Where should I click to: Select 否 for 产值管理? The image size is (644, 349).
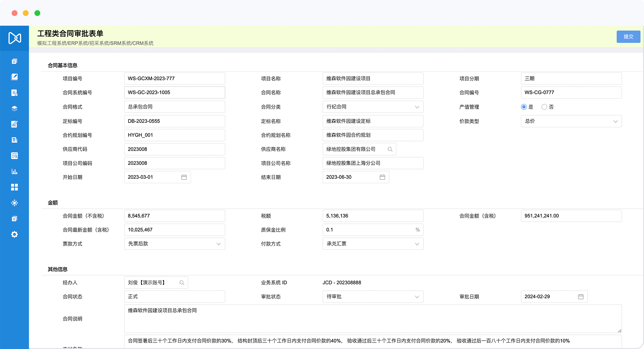pos(544,107)
